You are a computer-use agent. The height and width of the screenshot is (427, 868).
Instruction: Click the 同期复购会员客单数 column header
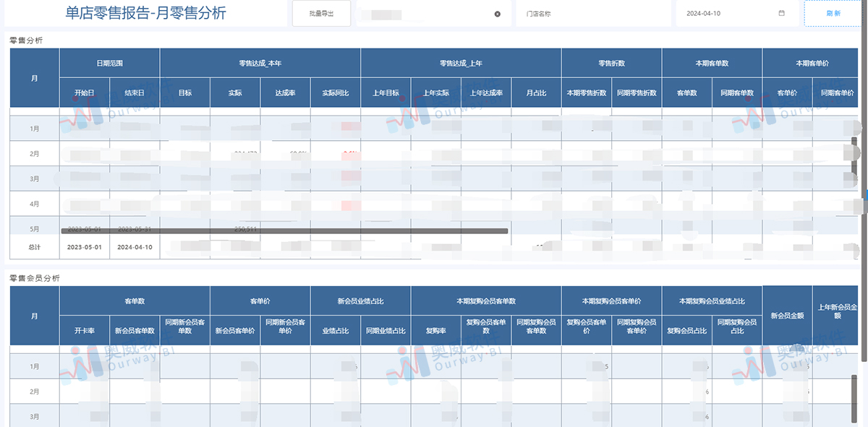pos(536,331)
